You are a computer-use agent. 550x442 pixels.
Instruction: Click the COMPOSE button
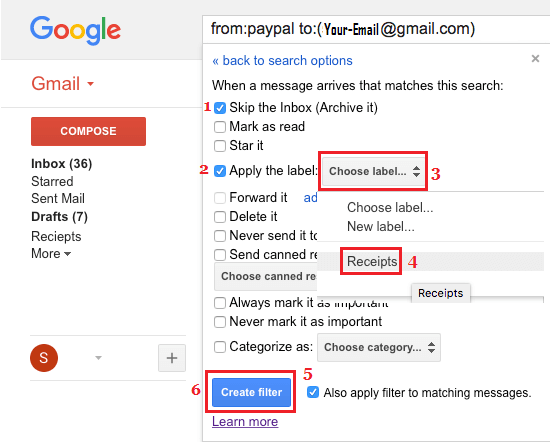88,131
